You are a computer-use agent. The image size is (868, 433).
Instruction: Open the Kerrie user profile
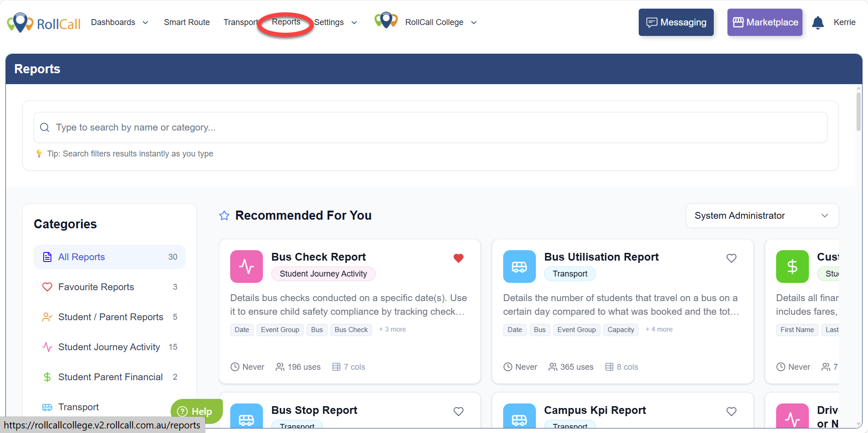[x=844, y=22]
